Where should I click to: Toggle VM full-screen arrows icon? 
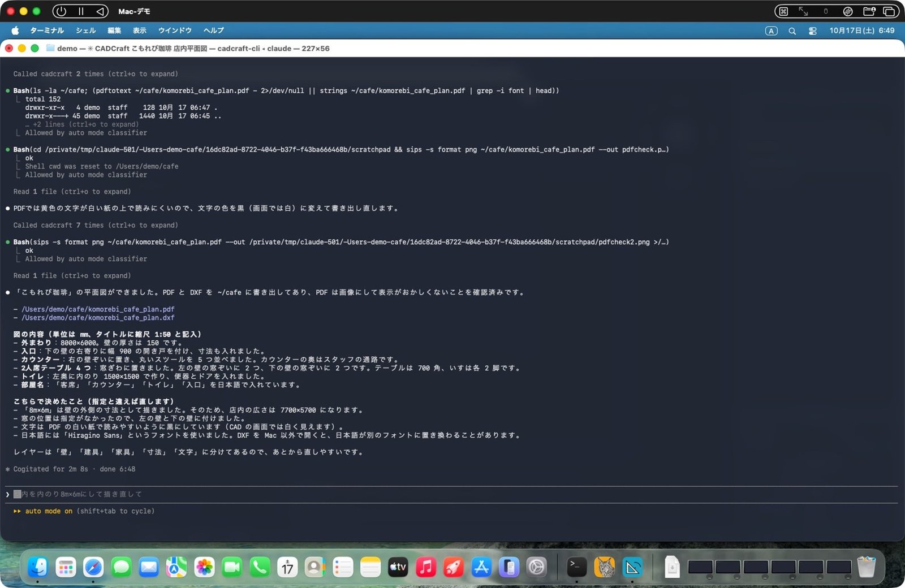803,11
